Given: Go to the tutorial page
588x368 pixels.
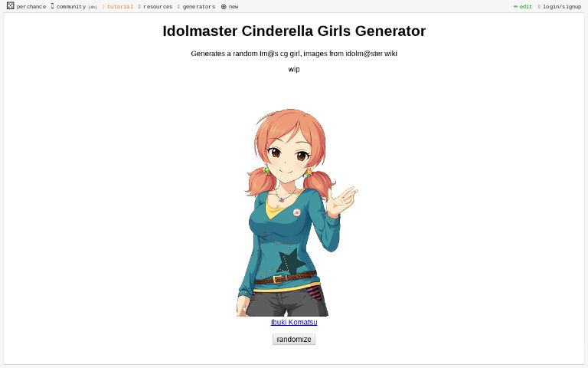Looking at the screenshot, I should [x=120, y=7].
